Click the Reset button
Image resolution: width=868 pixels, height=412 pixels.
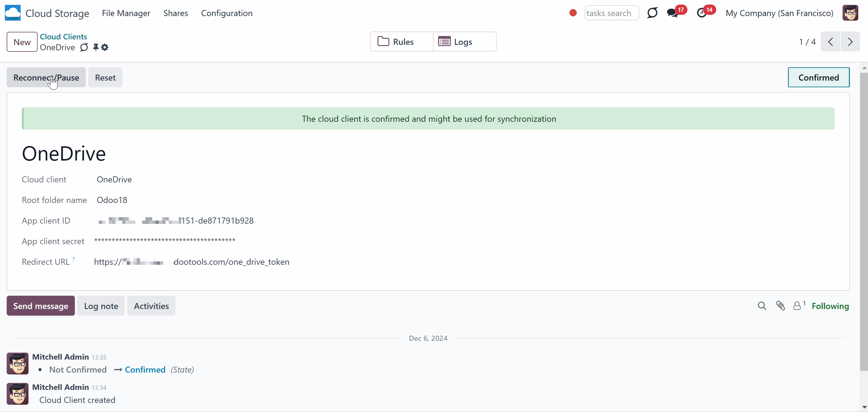coord(105,77)
